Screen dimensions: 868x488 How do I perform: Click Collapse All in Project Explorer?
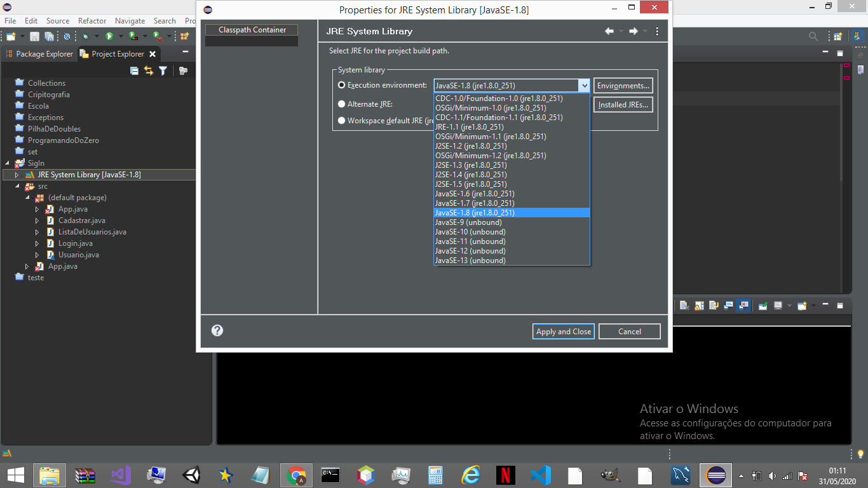coord(134,71)
